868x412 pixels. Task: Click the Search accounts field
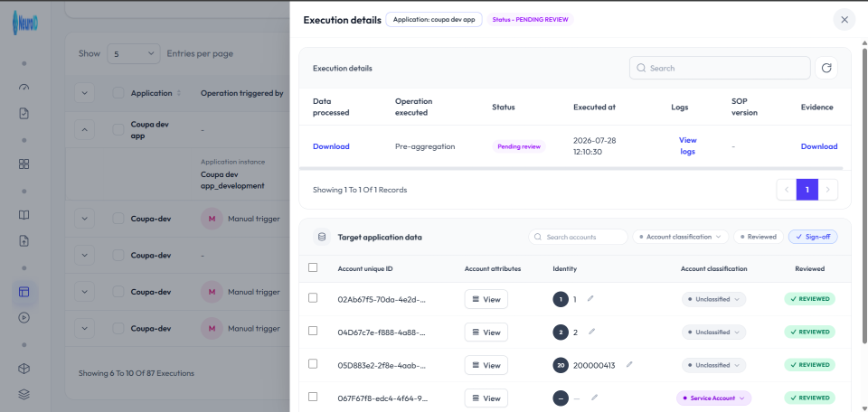[578, 237]
